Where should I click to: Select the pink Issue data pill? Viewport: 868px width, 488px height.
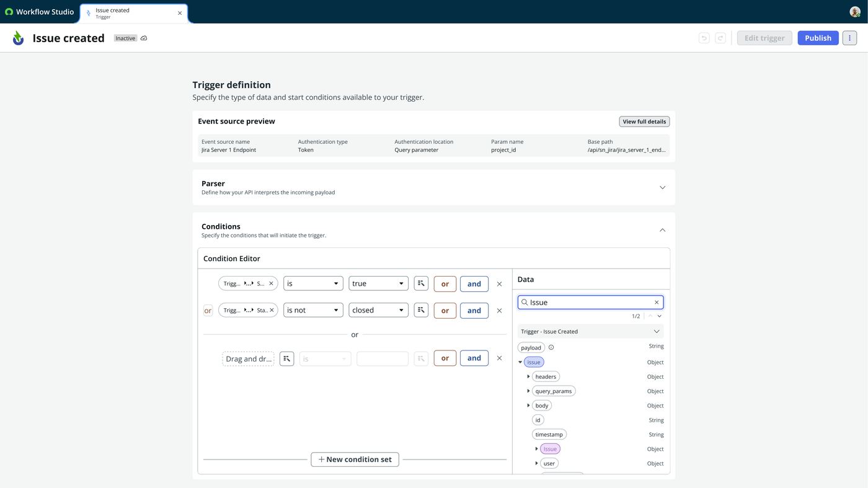[x=550, y=449]
